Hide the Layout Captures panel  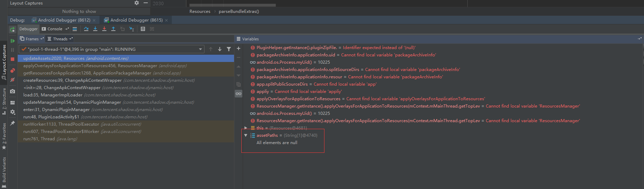146,3
